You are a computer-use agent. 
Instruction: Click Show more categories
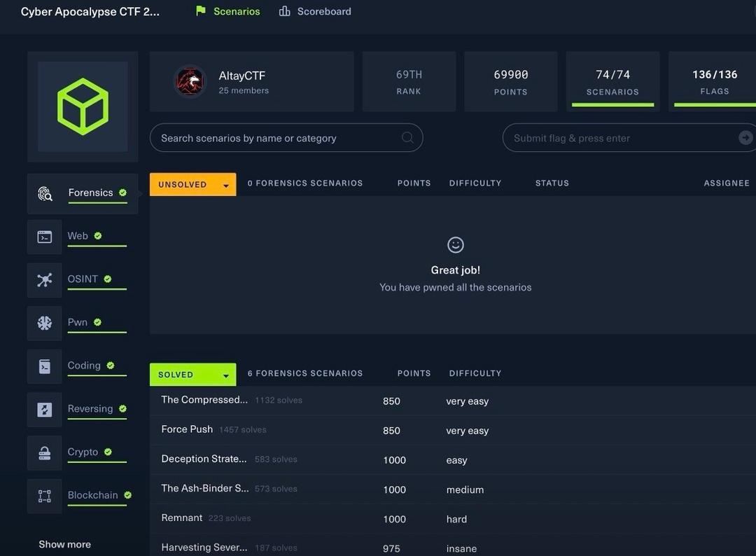64,544
